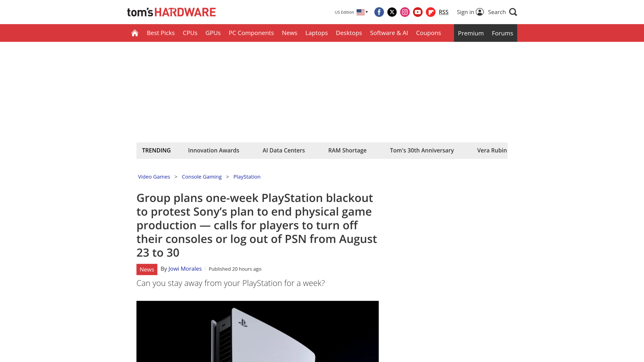Open the Facebook social icon
Viewport: 644px width, 362px height.
tap(379, 12)
